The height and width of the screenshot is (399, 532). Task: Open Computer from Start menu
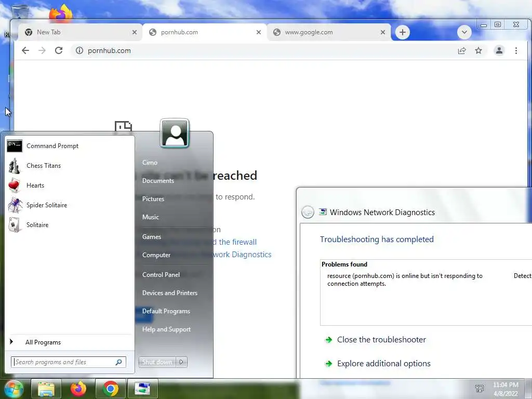(156, 255)
